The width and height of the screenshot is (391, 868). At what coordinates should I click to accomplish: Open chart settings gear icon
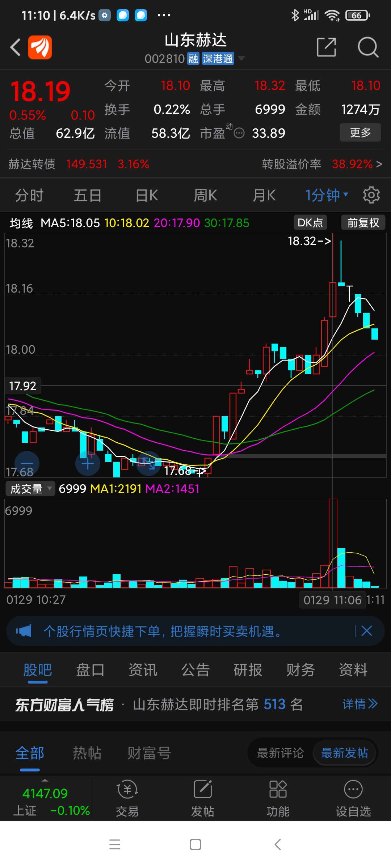[x=371, y=195]
